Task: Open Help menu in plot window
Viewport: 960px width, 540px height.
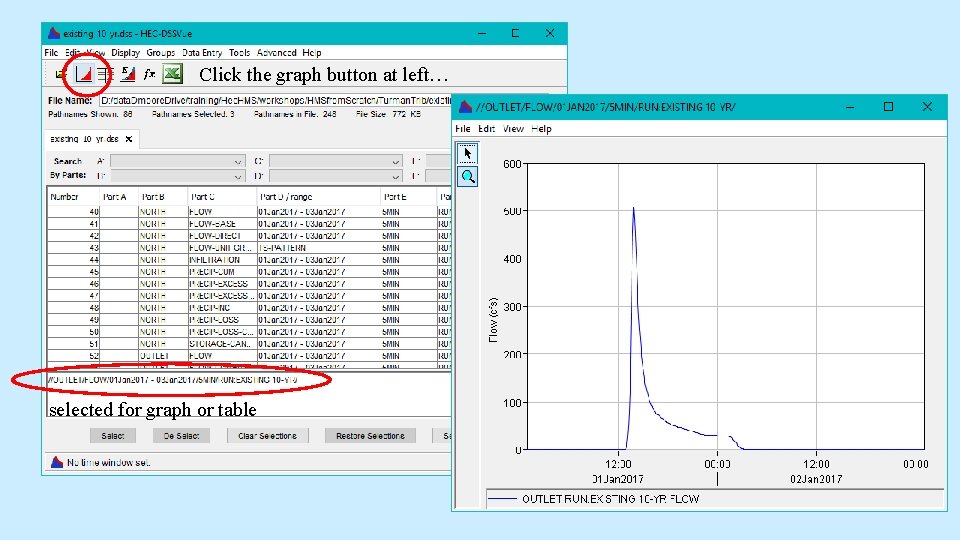Action: (541, 129)
